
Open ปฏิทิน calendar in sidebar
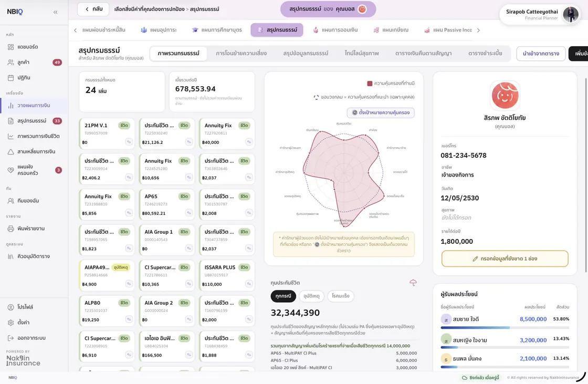click(x=34, y=78)
